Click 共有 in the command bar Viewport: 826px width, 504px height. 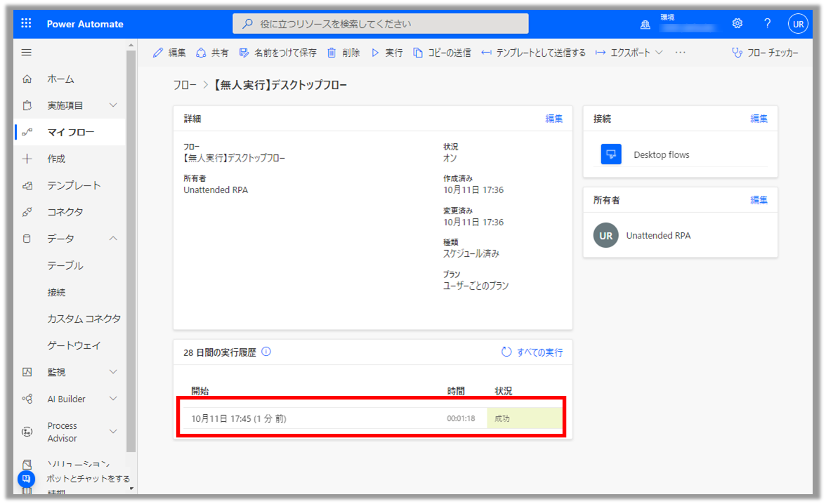(212, 53)
